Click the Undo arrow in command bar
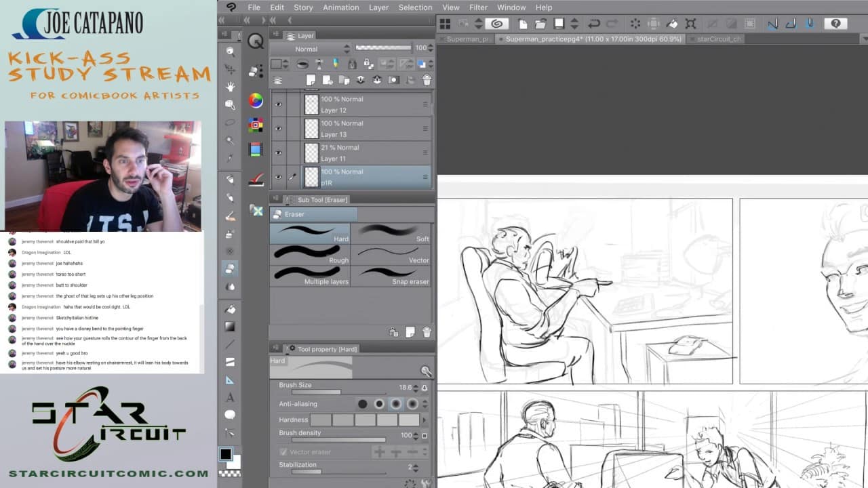This screenshot has height=488, width=868. click(594, 24)
